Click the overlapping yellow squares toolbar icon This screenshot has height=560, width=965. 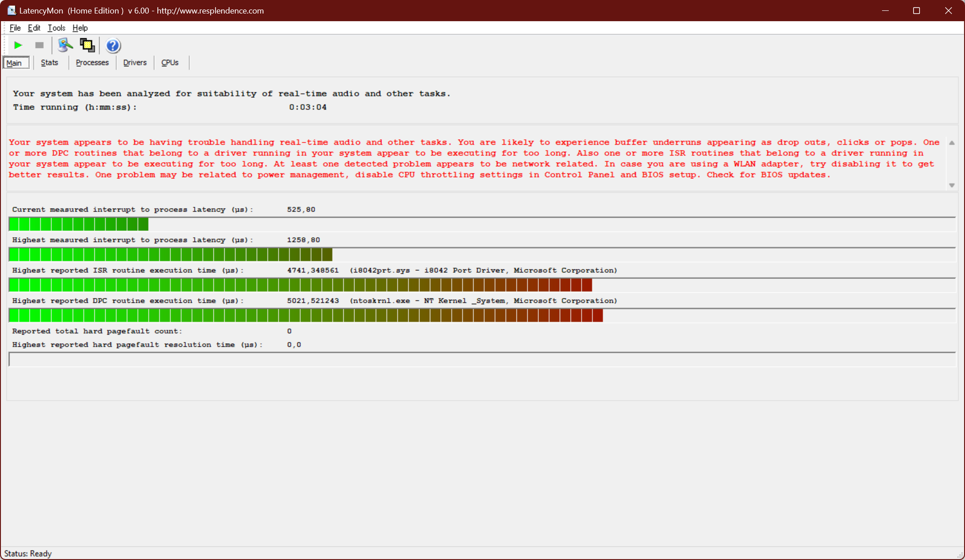tap(87, 45)
